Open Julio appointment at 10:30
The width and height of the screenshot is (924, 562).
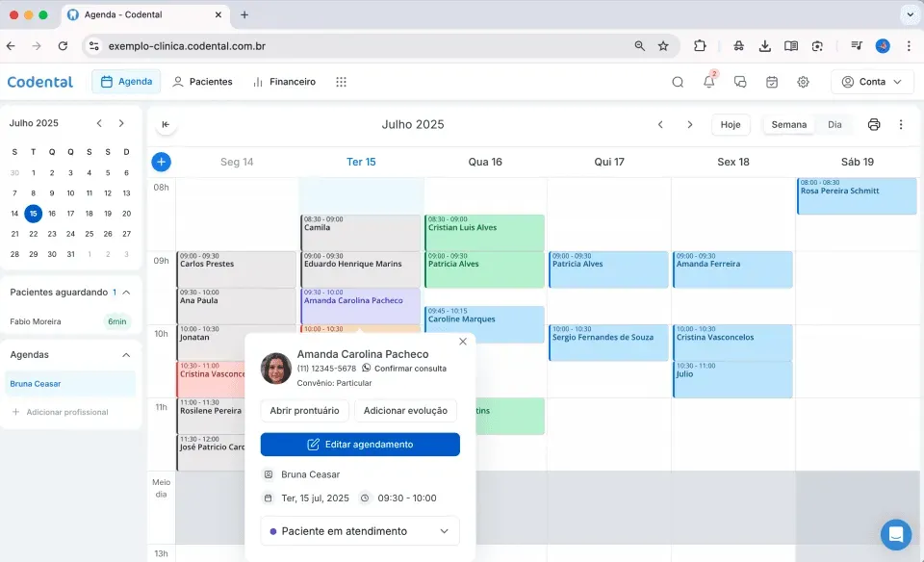point(733,379)
